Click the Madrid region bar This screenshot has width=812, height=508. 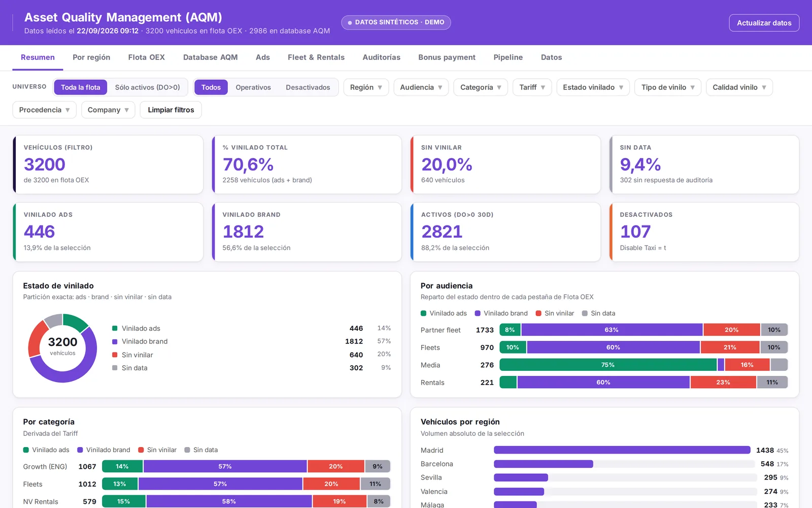pos(622,450)
